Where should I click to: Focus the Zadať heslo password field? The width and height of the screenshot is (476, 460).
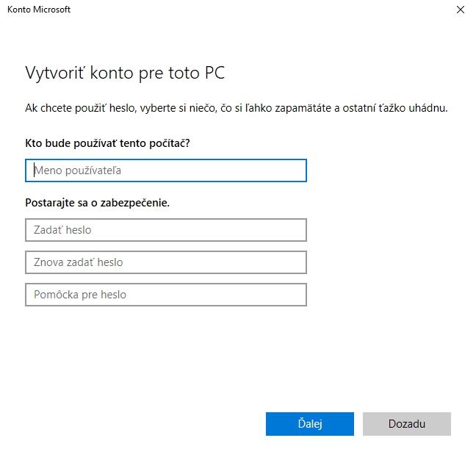point(165,230)
